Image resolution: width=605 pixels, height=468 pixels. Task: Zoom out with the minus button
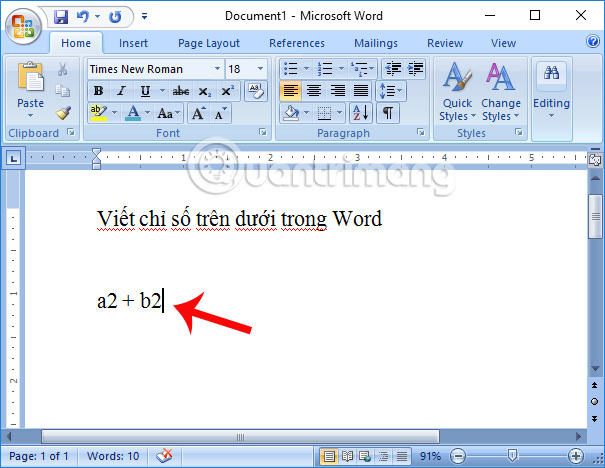click(x=458, y=456)
